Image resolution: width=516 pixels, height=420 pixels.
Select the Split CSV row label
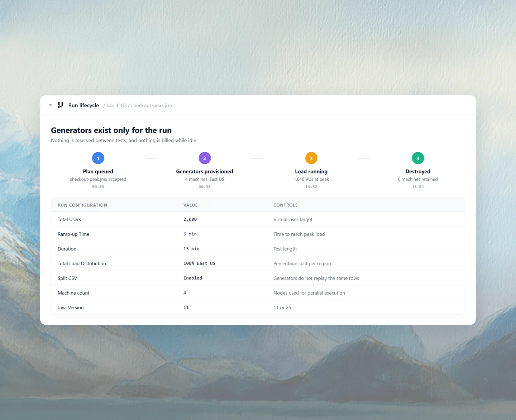pyautogui.click(x=67, y=278)
